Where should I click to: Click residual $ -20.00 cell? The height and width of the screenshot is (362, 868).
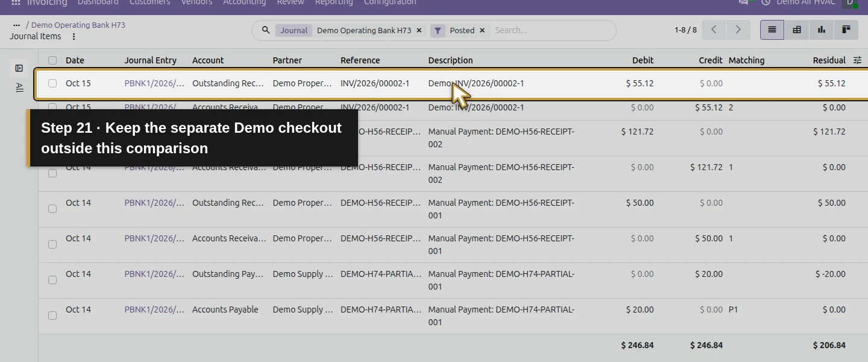click(830, 274)
